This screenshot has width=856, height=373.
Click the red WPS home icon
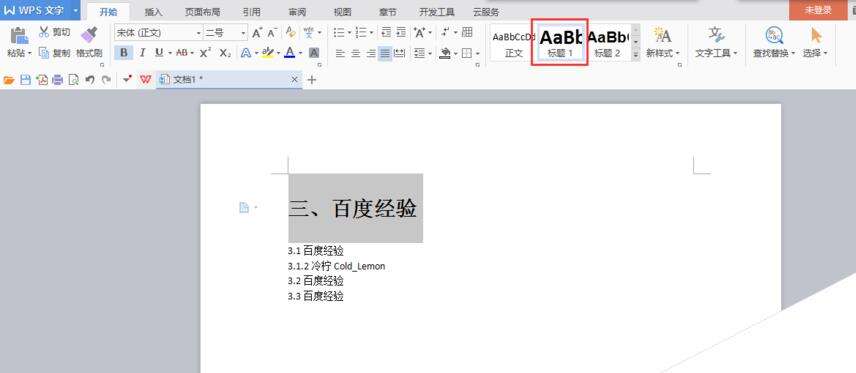(145, 80)
